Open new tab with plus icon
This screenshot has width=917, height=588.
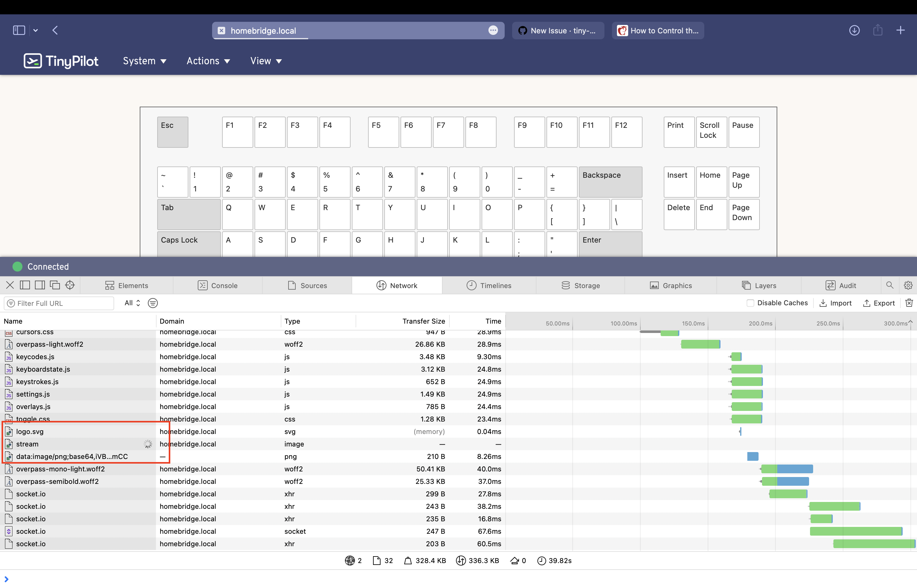pos(900,31)
